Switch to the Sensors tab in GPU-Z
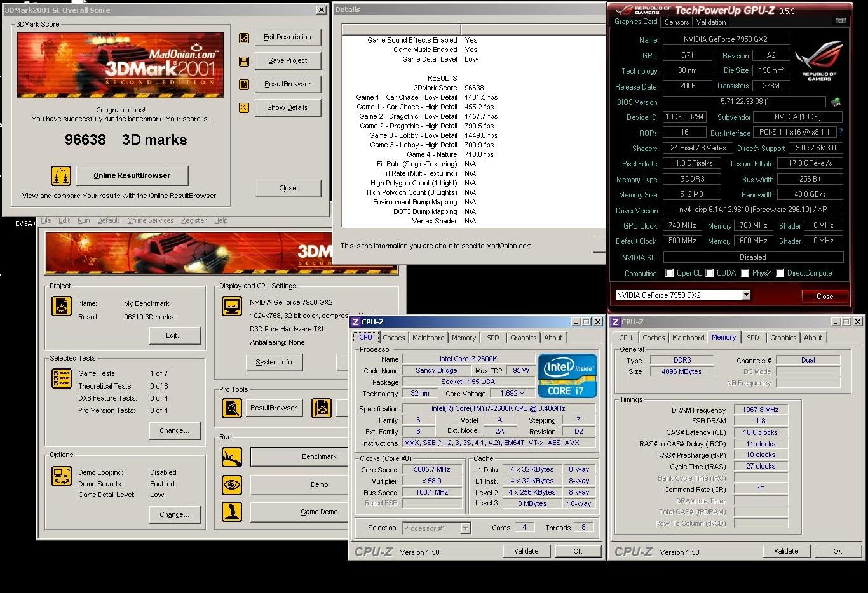The height and width of the screenshot is (593, 868). pos(677,22)
